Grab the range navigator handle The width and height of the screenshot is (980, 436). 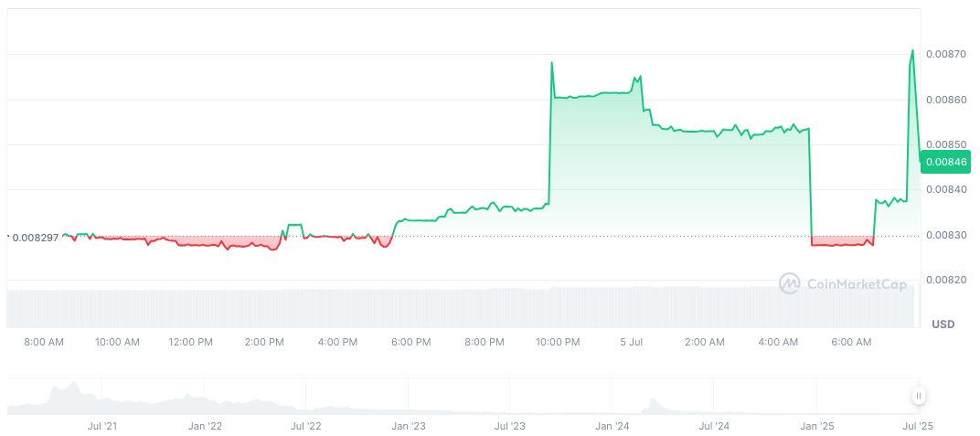918,396
